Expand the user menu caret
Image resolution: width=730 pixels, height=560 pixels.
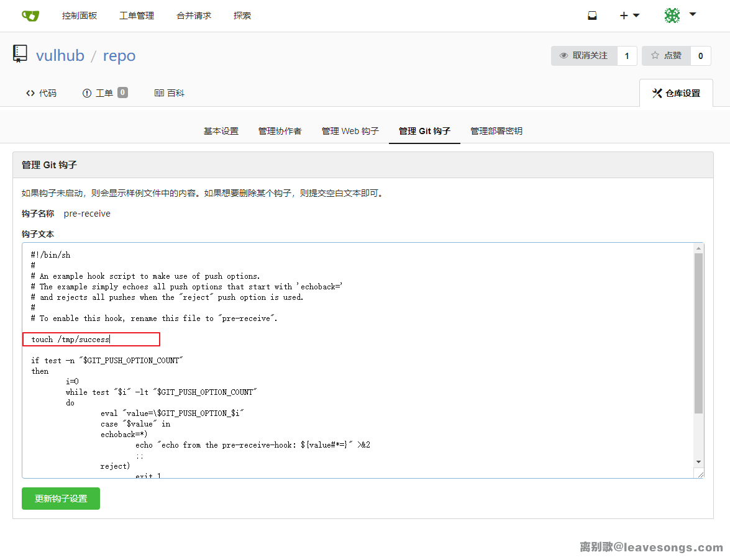pyautogui.click(x=693, y=14)
